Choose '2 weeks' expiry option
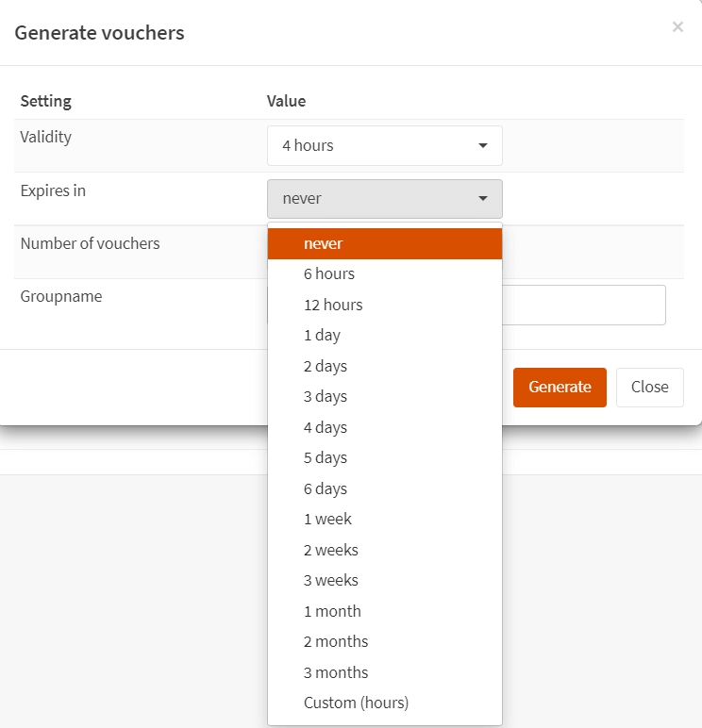 coord(384,550)
